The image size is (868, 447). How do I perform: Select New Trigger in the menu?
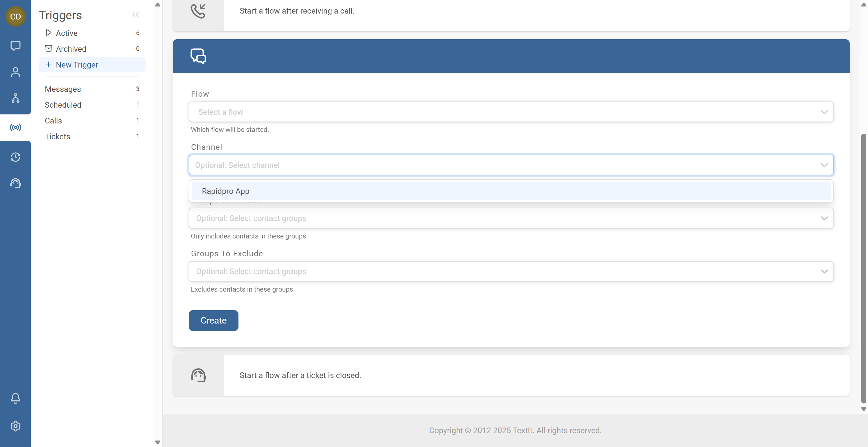[77, 65]
